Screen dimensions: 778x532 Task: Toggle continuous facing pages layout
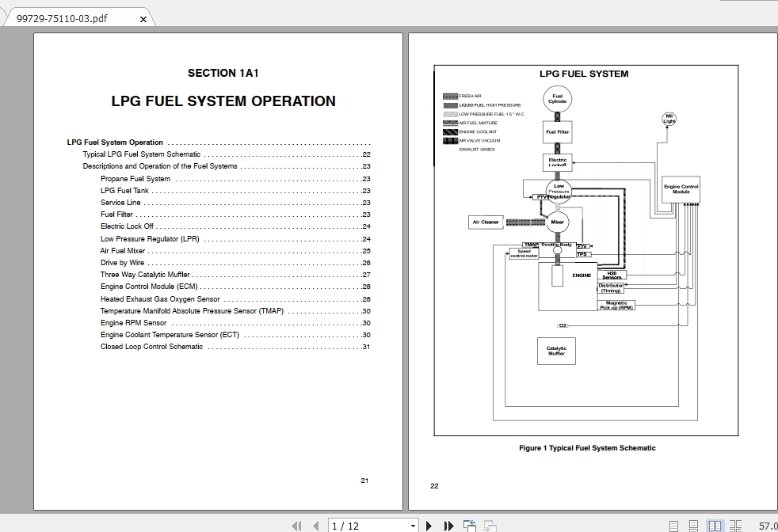click(735, 525)
